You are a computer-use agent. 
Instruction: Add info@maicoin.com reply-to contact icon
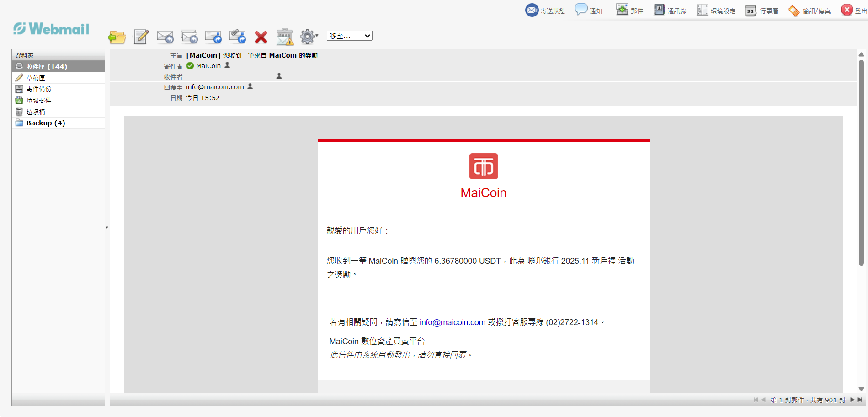click(x=250, y=86)
